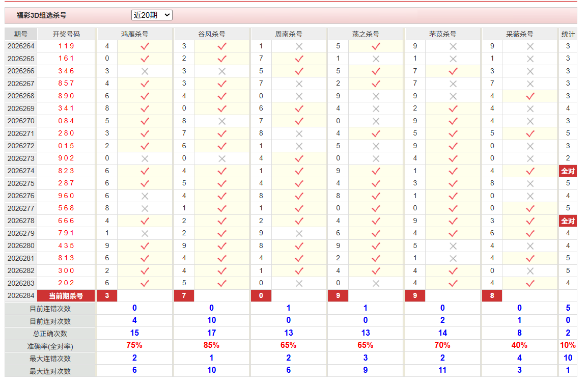Click the 鸿雁 cross mark in row 2026266
The width and height of the screenshot is (588, 382).
click(x=145, y=71)
